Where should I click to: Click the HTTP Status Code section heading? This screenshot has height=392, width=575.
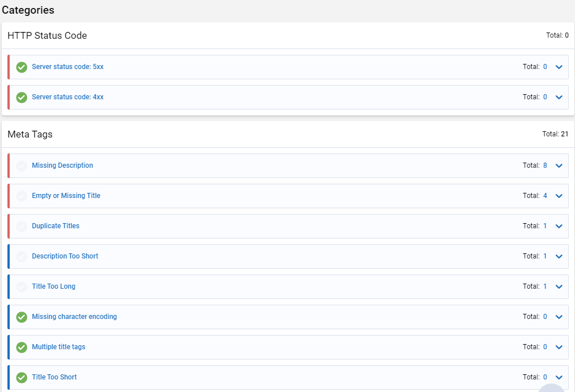pos(47,35)
